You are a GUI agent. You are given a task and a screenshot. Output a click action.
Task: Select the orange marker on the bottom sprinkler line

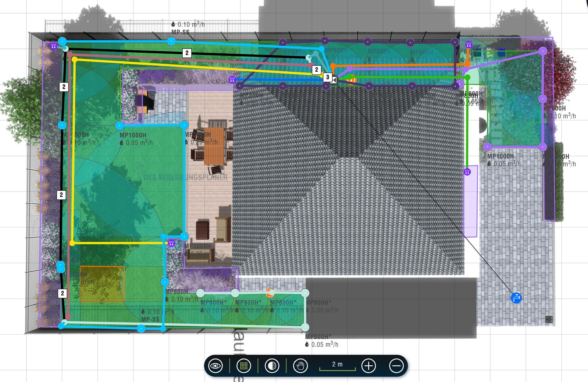point(270,293)
